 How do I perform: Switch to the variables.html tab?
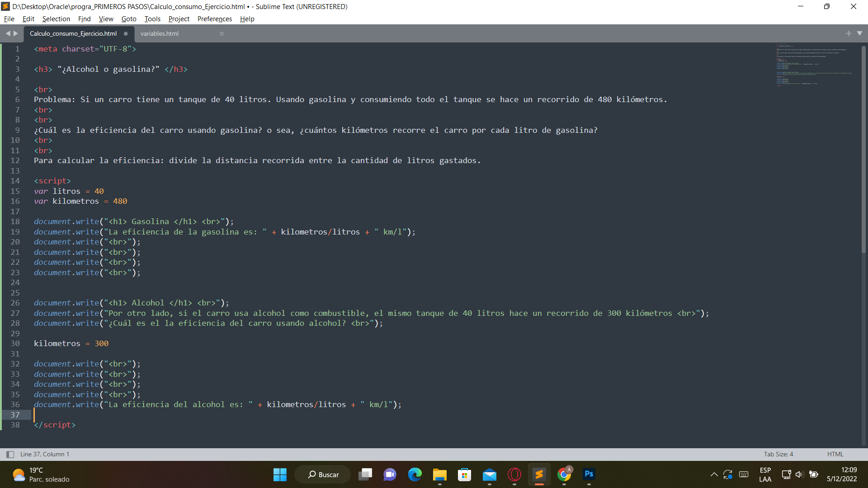(x=160, y=33)
